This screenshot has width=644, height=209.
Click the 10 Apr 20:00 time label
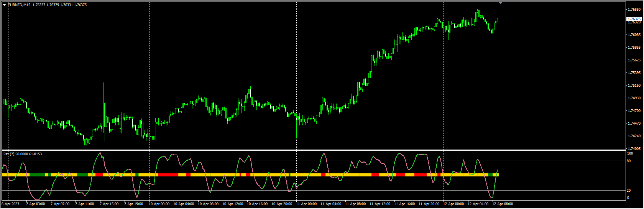282,204
